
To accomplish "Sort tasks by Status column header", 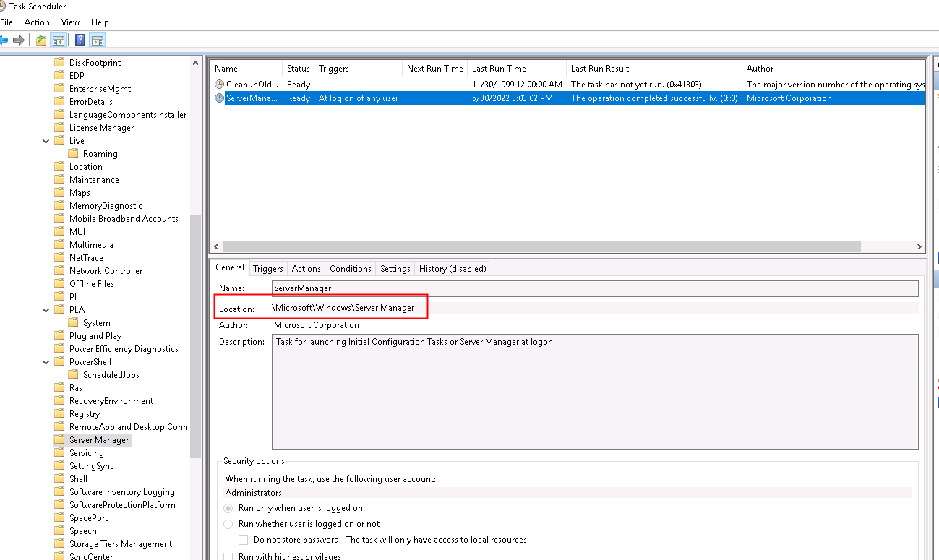I will click(x=298, y=69).
